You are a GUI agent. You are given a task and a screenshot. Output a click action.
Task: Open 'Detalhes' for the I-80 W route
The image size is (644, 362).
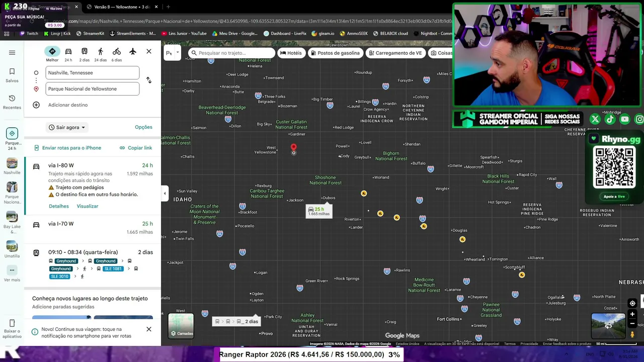coord(59,206)
